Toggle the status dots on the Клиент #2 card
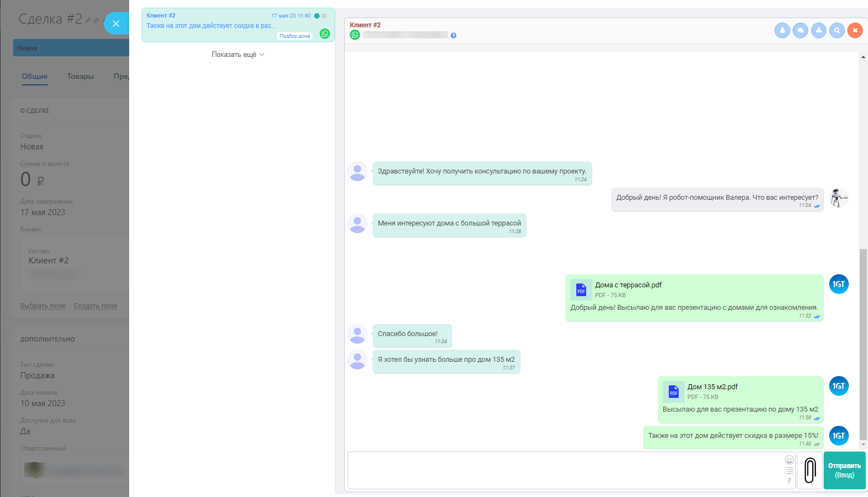 coord(320,16)
